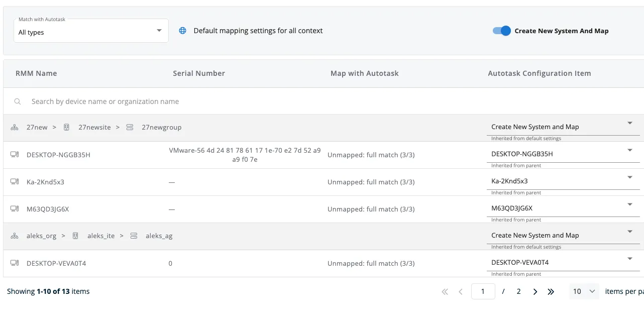Click the device name search field
Viewport: 644px width, 323px height.
[201, 101]
